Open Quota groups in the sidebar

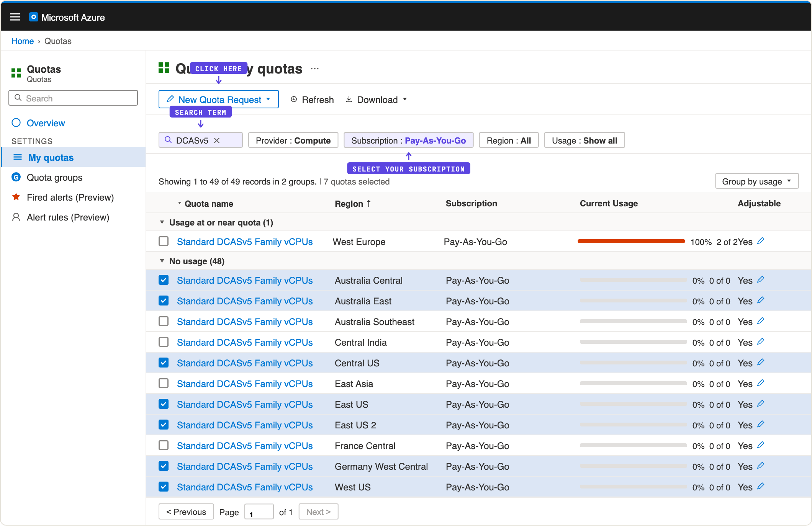pyautogui.click(x=55, y=178)
